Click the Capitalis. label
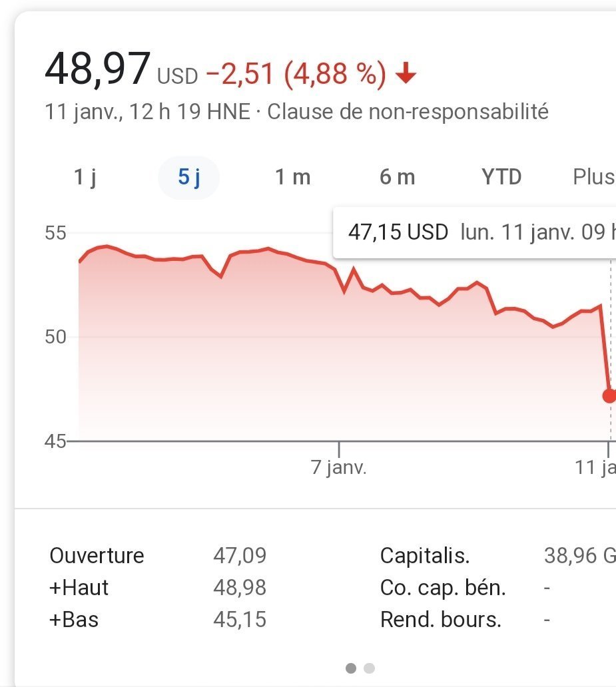This screenshot has width=616, height=687. pyautogui.click(x=425, y=555)
